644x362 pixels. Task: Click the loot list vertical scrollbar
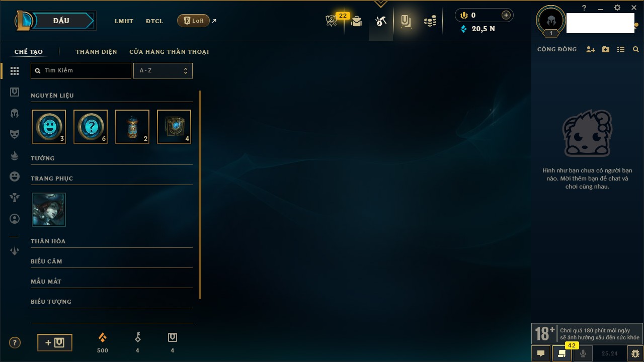click(200, 195)
